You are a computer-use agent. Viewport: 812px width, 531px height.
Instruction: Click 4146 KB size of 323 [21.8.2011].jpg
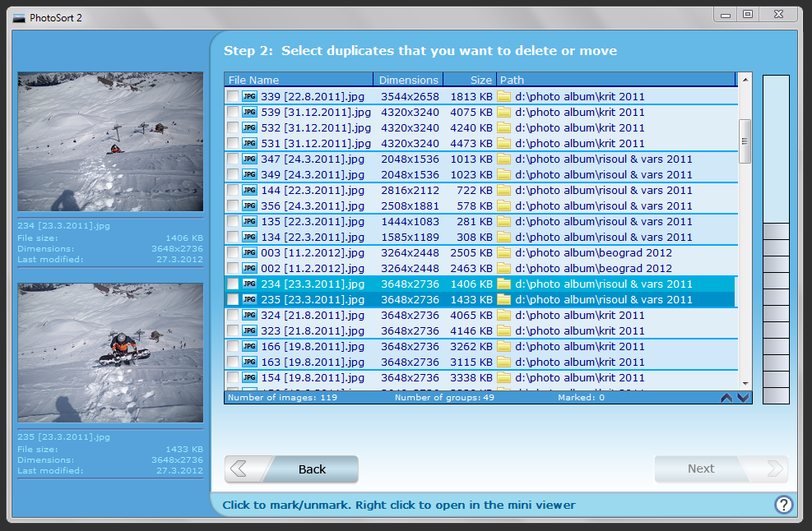tap(471, 330)
